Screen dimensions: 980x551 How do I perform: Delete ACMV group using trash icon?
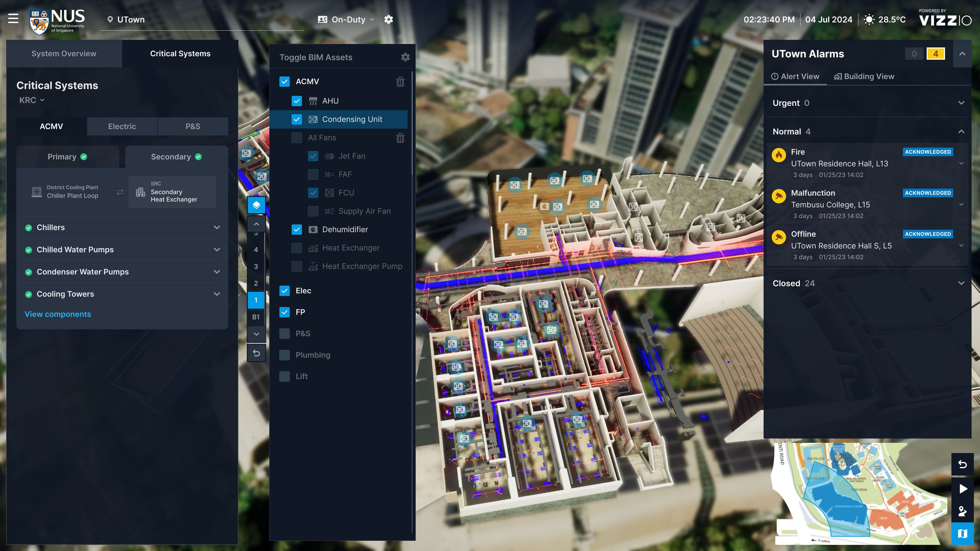400,82
